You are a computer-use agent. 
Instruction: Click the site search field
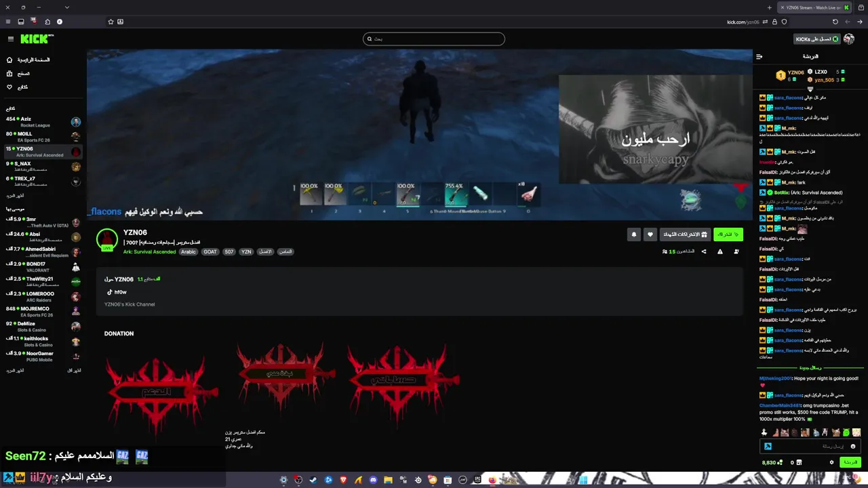tap(434, 39)
